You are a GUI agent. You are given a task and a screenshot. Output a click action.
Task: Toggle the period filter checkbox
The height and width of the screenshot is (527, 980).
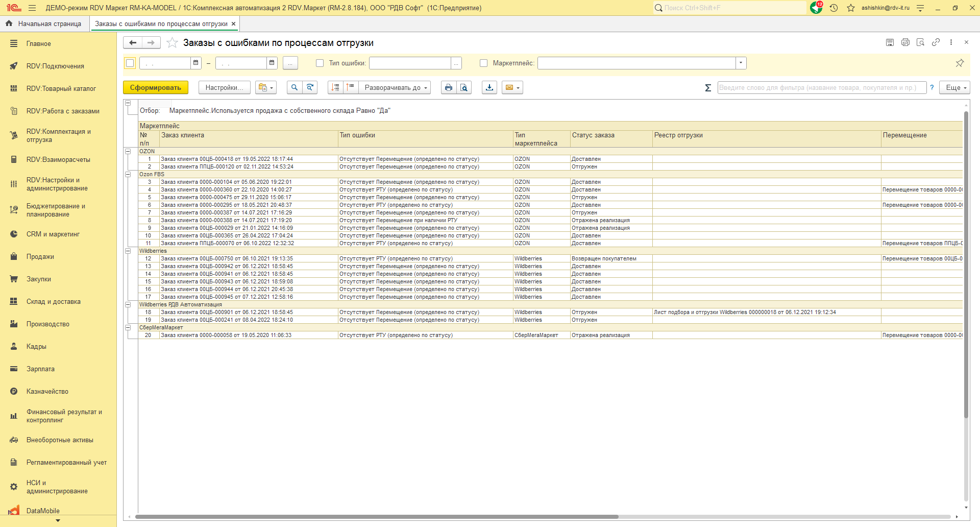coord(130,63)
